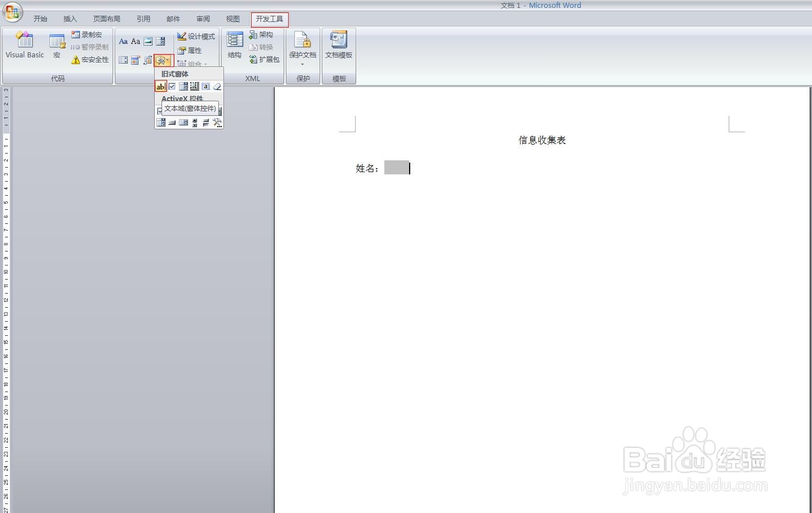
Task: Open the 结构 structure pane
Action: coord(235,45)
